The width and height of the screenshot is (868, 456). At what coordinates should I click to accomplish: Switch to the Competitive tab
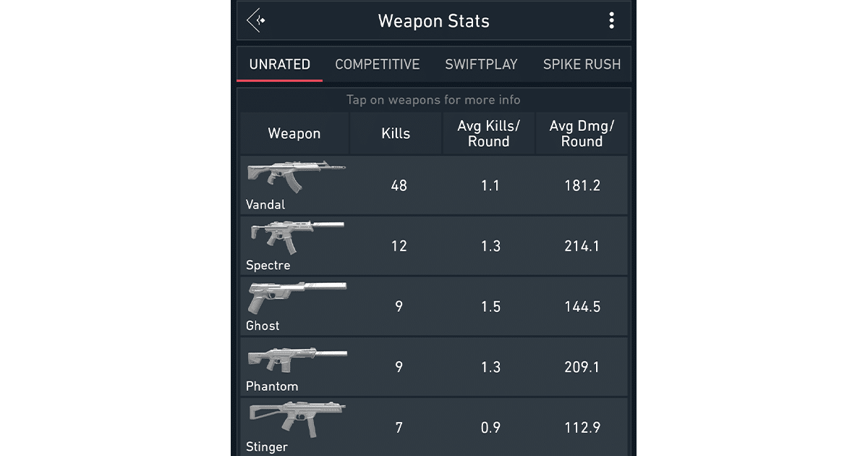(378, 64)
